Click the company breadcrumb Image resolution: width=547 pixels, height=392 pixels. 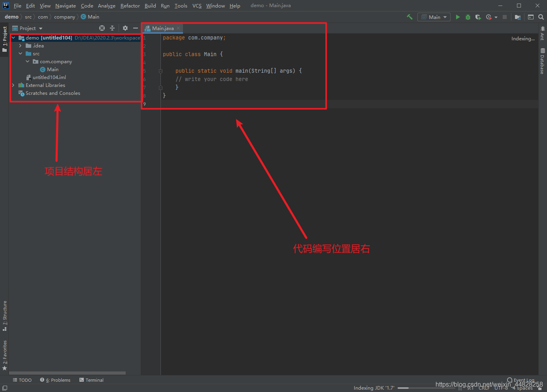[64, 17]
